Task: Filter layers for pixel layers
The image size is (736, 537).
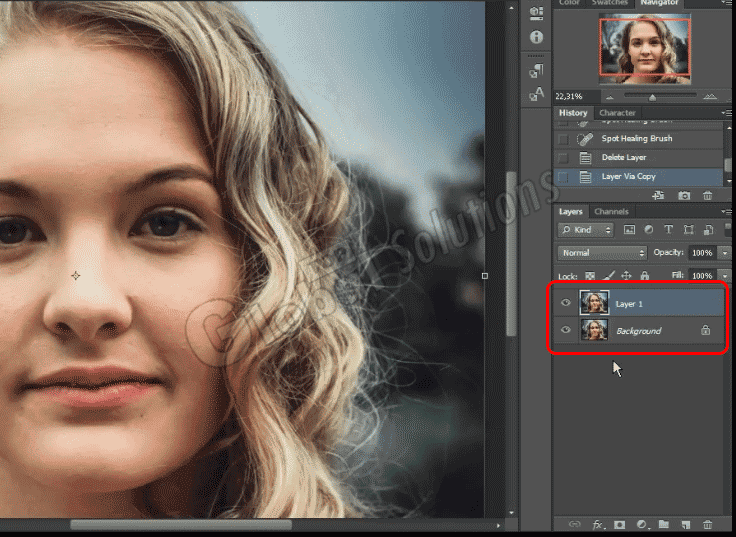Action: [629, 230]
